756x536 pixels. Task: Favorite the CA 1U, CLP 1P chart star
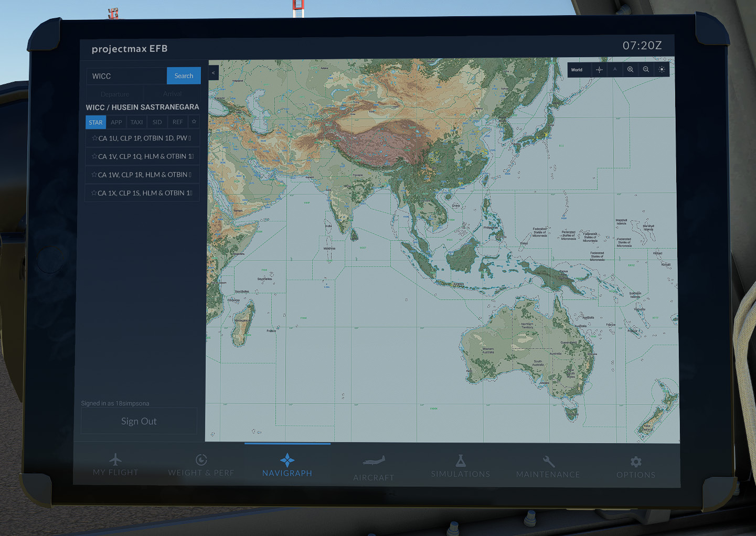94,138
